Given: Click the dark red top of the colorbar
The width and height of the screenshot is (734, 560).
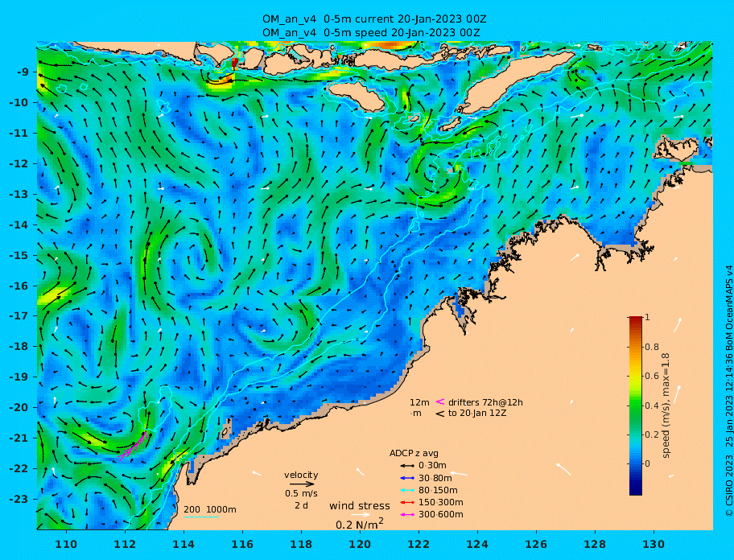Looking at the screenshot, I should tap(636, 319).
